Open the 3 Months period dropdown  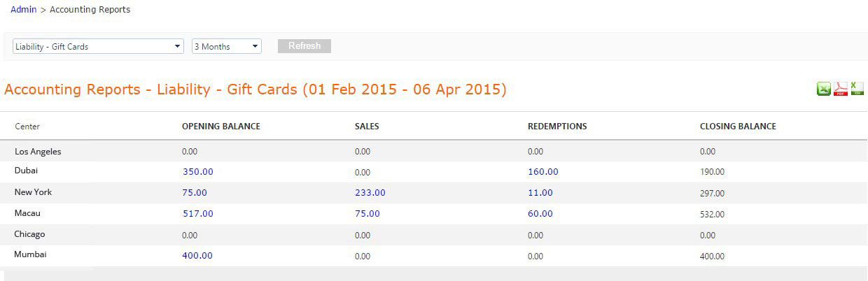(x=226, y=47)
